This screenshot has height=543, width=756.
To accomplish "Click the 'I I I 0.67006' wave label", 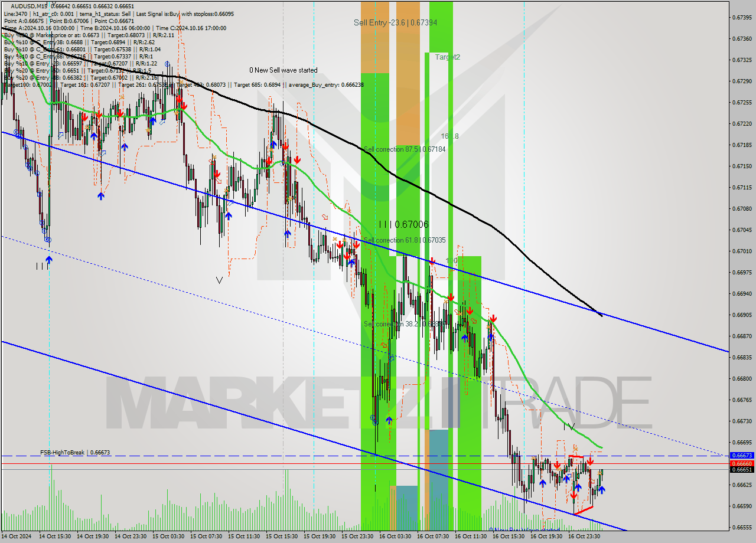I will tap(404, 224).
